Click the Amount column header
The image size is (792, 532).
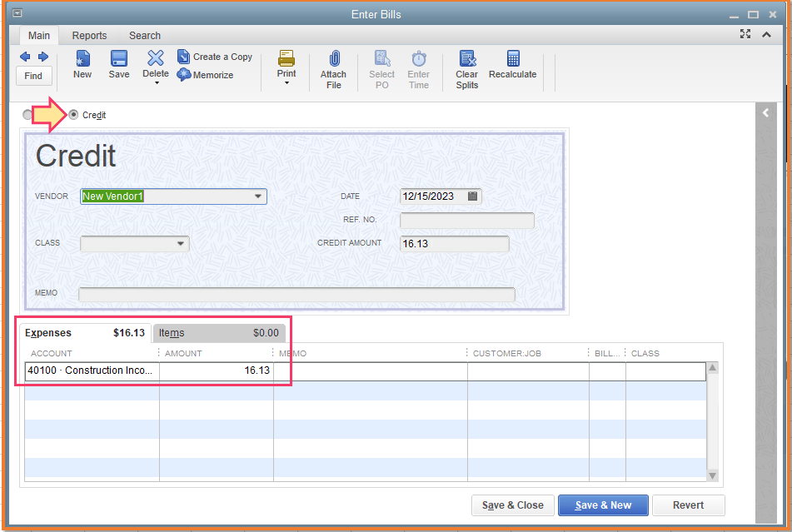pos(183,353)
